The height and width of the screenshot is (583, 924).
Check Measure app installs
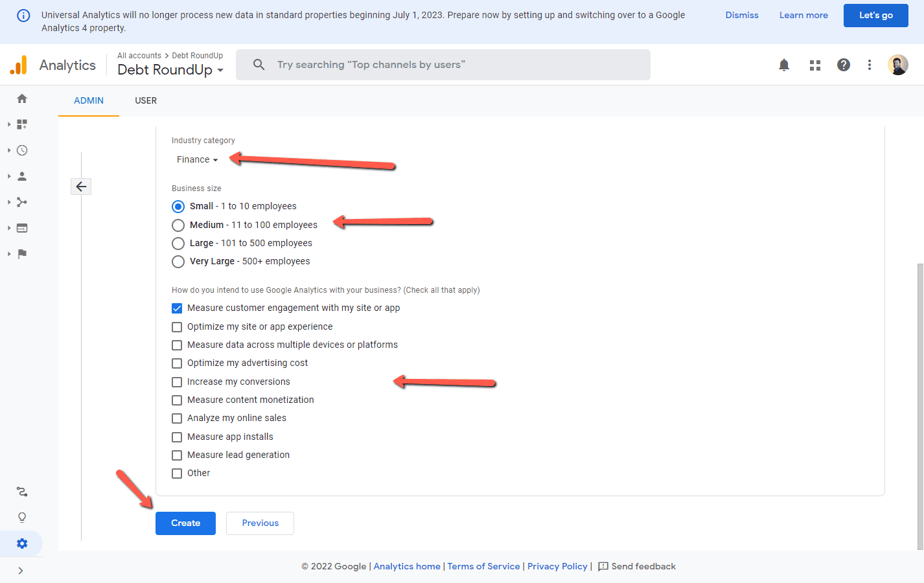tap(177, 437)
